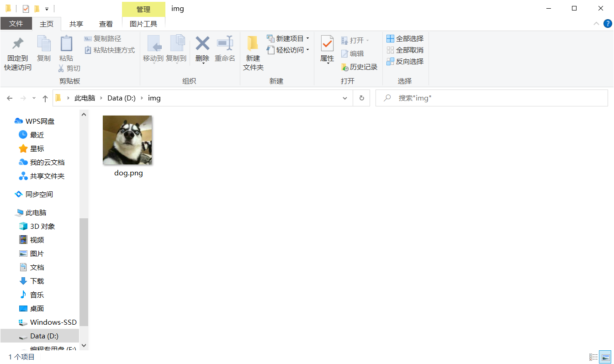614x364 pixels.
Task: Switch to details view in the status bar
Action: point(593,357)
